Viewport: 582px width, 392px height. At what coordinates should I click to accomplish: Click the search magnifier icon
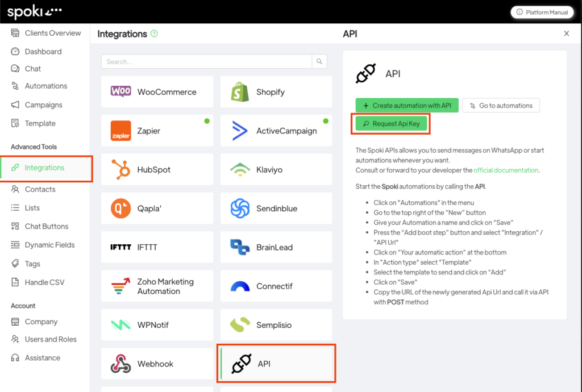(320, 60)
